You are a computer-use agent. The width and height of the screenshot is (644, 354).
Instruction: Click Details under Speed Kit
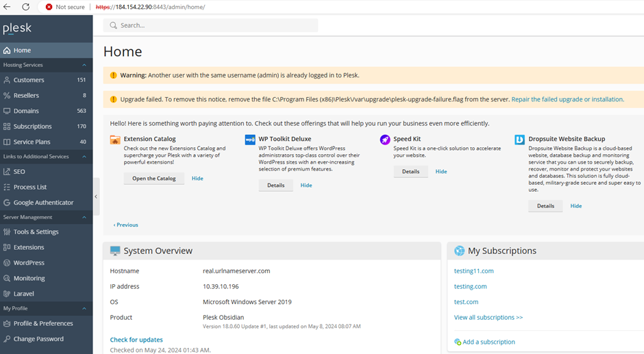coord(410,171)
